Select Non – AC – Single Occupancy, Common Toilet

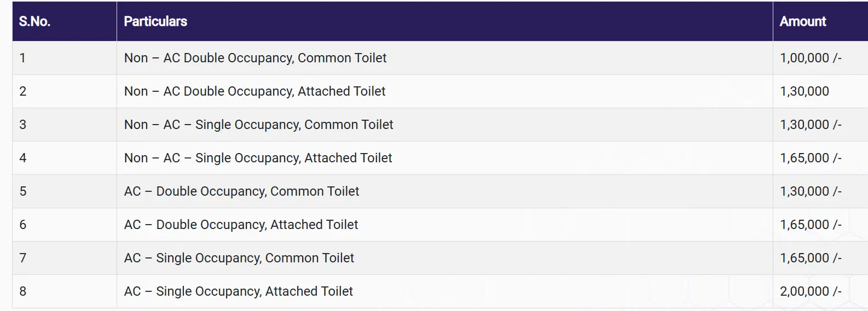(258, 125)
